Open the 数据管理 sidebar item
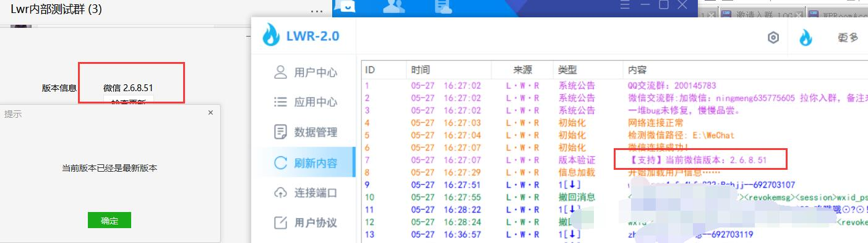Viewport: 868px width, 243px height. (306, 132)
